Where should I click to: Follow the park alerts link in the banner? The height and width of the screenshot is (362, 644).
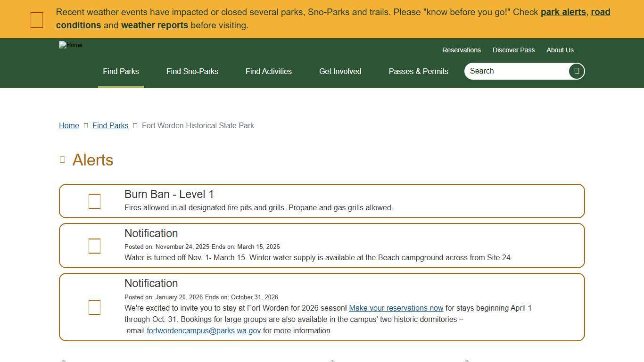(563, 12)
